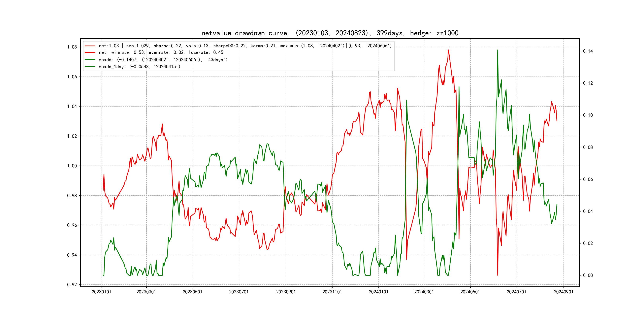Click the 0.00 tick on right axis
The height and width of the screenshot is (322, 644).
pyautogui.click(x=588, y=275)
